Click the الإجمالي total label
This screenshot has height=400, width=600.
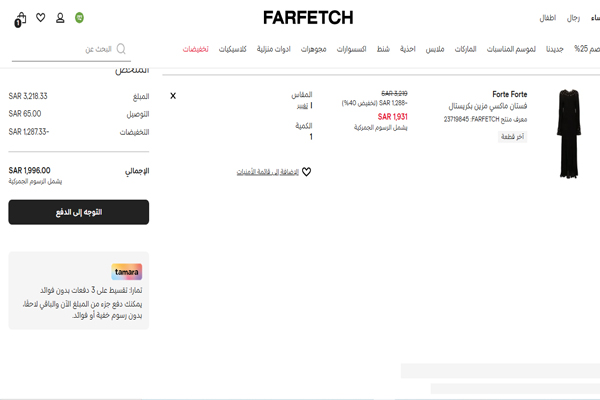[137, 171]
